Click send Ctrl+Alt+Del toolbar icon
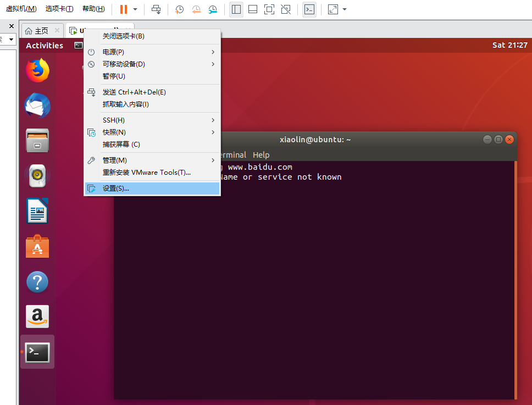This screenshot has width=532, height=405. [156, 9]
